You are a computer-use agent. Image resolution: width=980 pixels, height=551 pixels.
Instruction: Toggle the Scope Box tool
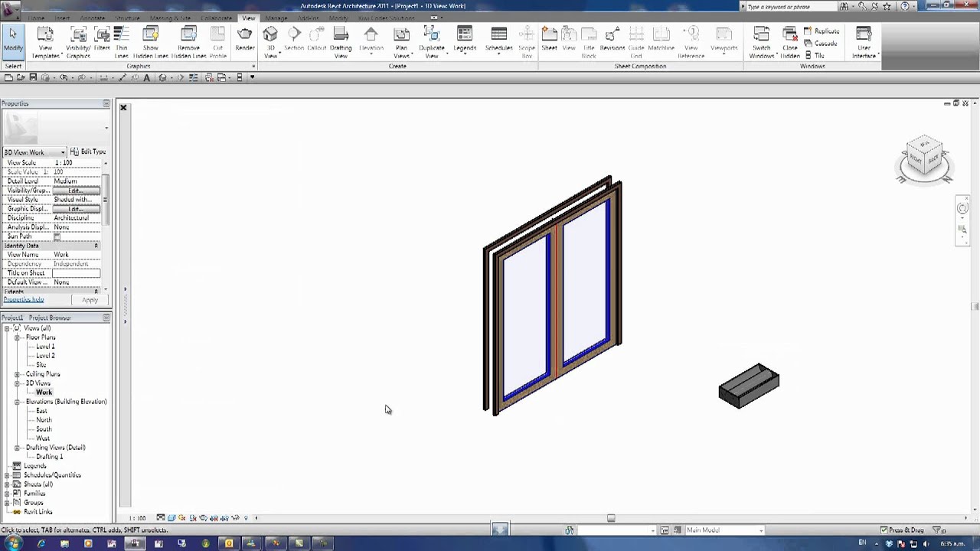[x=527, y=38]
